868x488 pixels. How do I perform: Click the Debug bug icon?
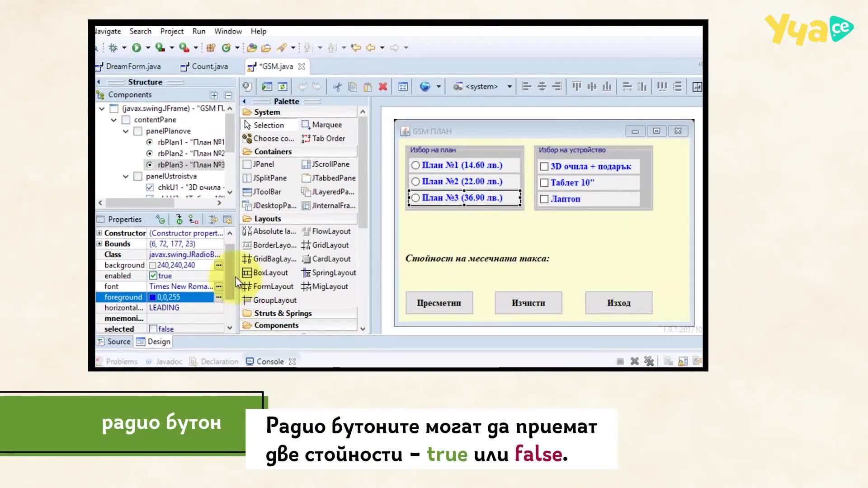(x=113, y=47)
